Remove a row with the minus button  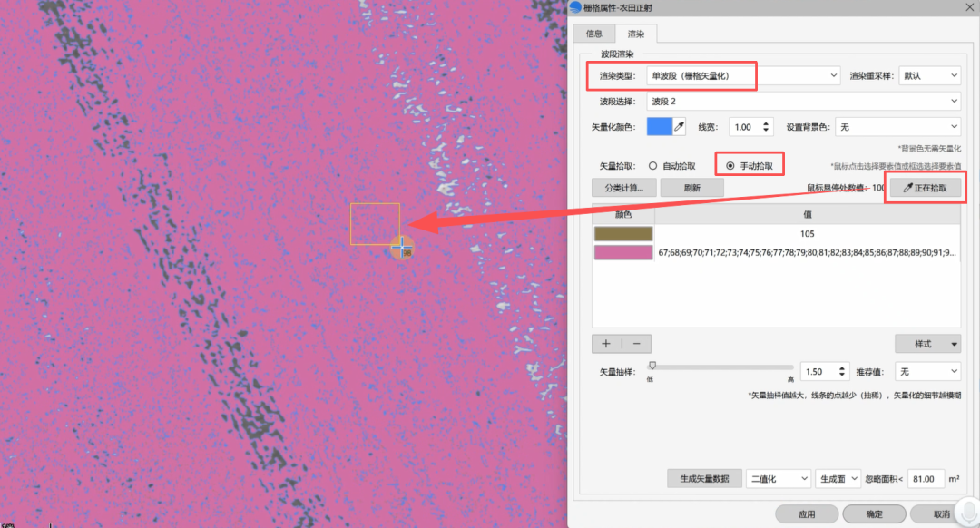pos(636,344)
